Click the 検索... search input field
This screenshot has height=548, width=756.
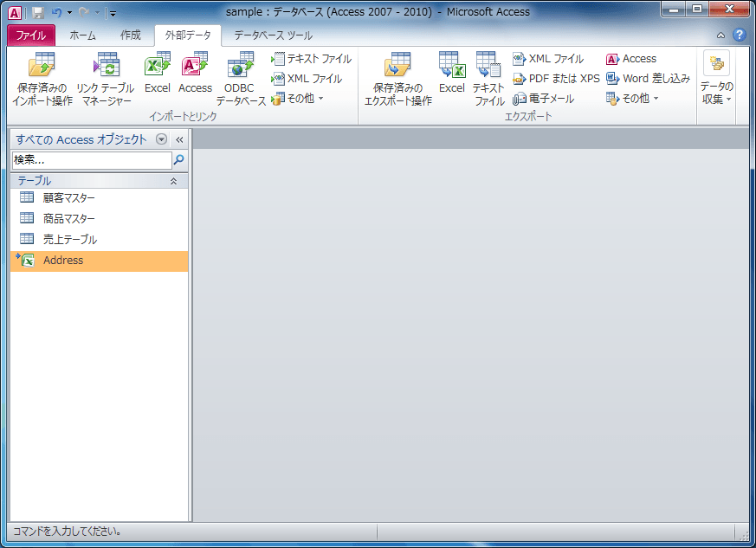pyautogui.click(x=92, y=160)
